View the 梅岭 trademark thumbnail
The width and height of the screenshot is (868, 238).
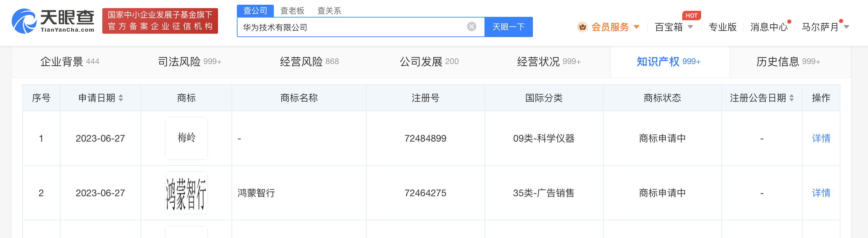pyautogui.click(x=186, y=138)
